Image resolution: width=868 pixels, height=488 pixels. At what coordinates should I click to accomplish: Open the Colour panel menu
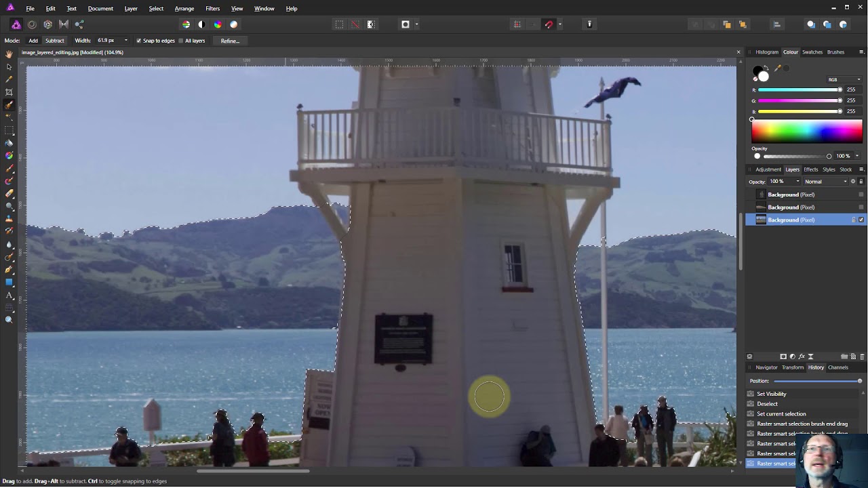coord(861,52)
